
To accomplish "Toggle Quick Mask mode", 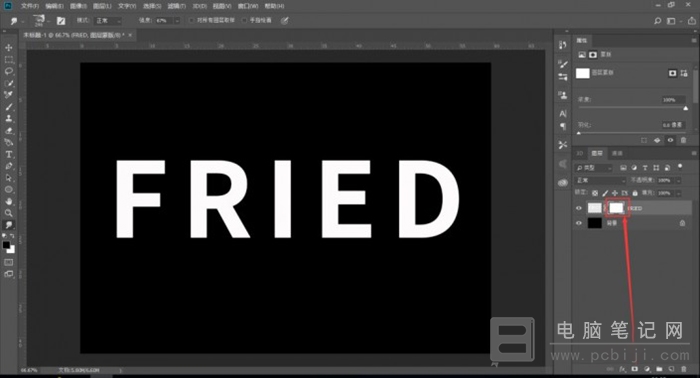I will [8, 262].
